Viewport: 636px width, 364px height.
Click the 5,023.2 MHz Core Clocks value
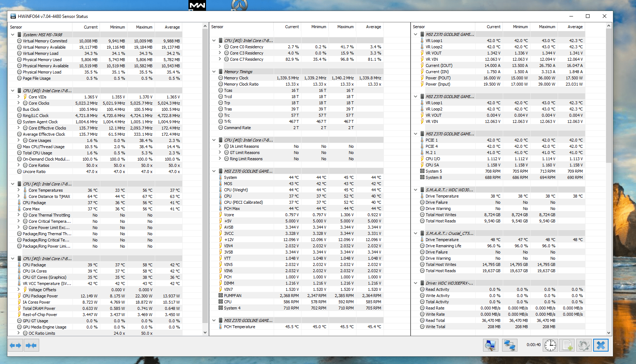tap(86, 103)
